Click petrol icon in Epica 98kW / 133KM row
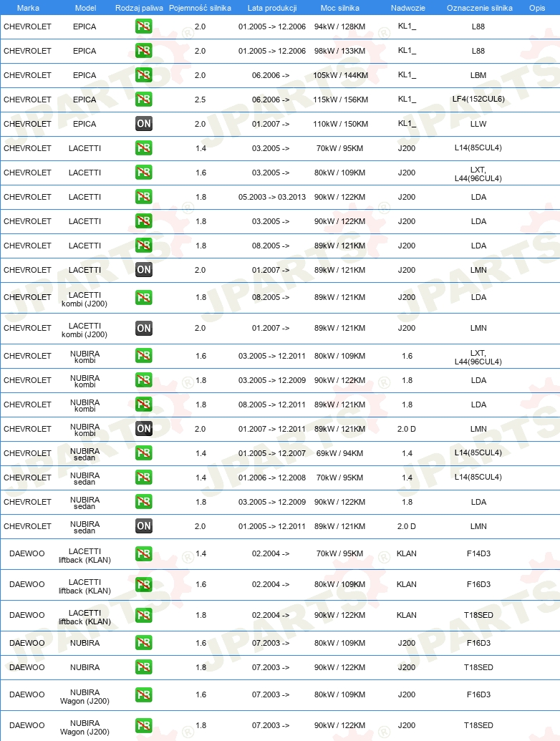560x741 pixels. 144,51
